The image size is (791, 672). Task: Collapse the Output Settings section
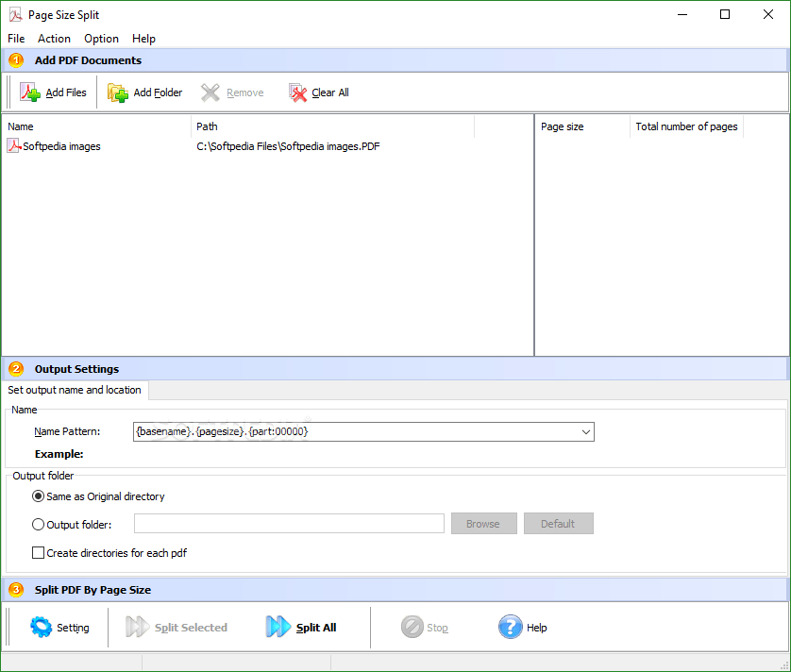[15, 368]
